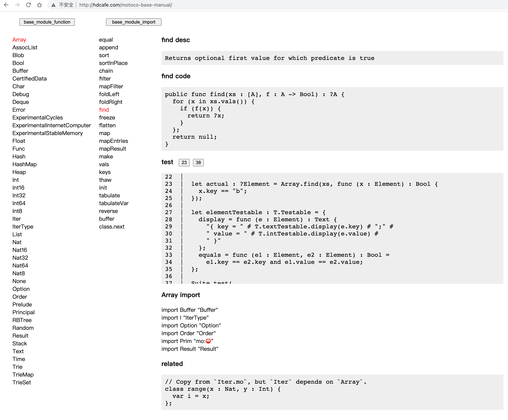Screen dimensions: 508x420
Task: Open the find function entry
Action: [x=104, y=110]
